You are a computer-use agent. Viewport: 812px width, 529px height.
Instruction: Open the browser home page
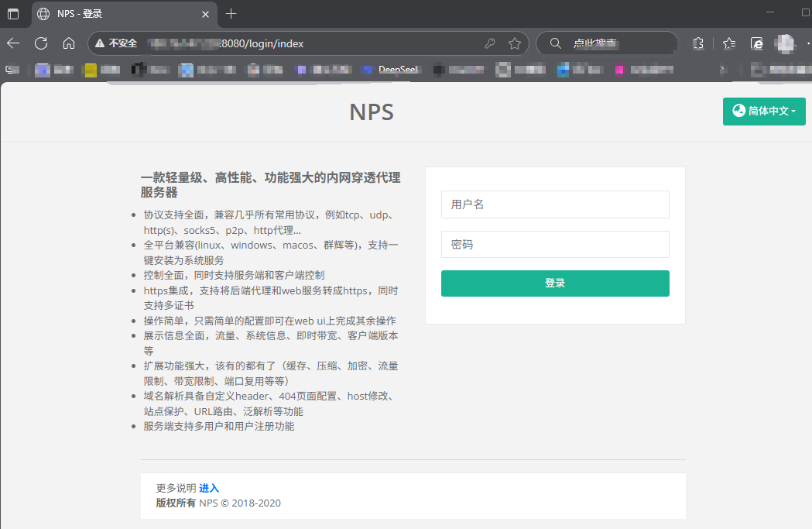pyautogui.click(x=69, y=43)
